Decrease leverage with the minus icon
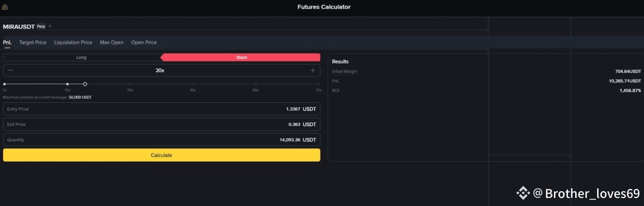The height and width of the screenshot is (206, 644). click(11, 71)
